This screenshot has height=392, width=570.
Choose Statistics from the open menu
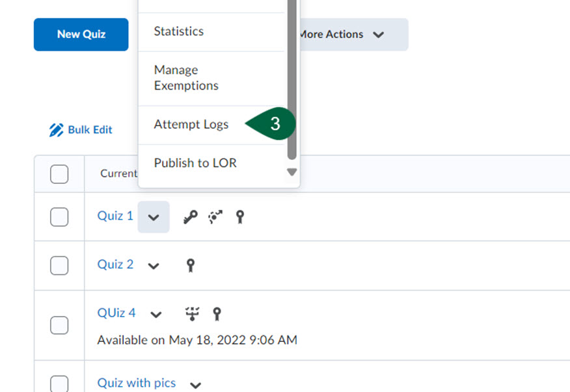click(x=178, y=31)
